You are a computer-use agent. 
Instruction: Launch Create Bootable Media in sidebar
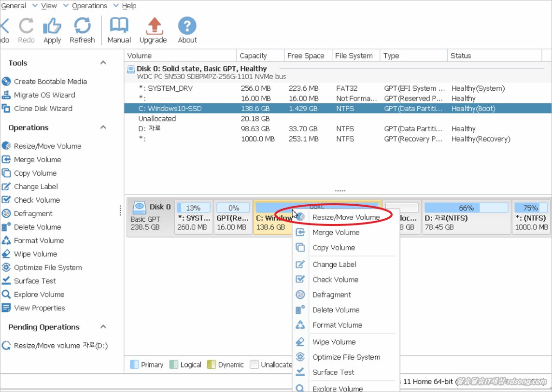coord(50,82)
